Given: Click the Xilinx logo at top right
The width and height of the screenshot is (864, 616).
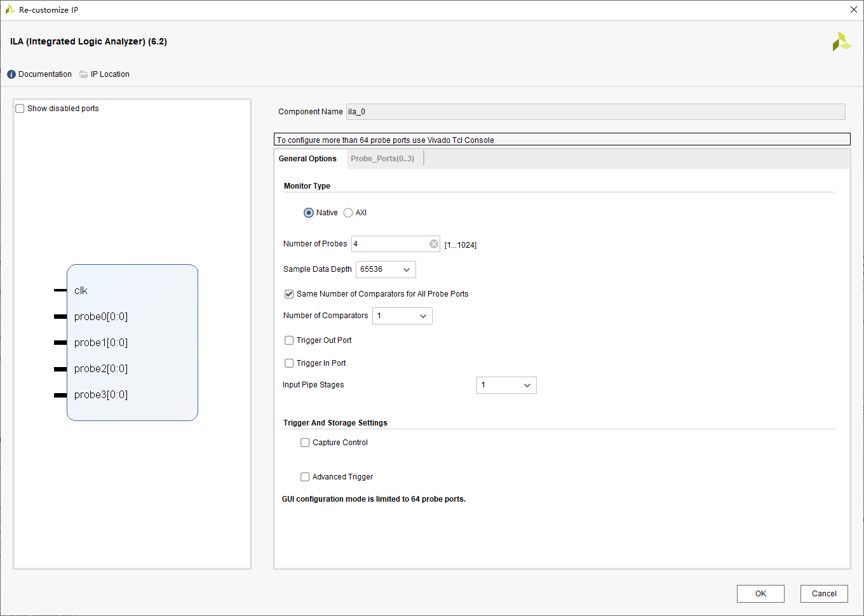Looking at the screenshot, I should point(842,42).
